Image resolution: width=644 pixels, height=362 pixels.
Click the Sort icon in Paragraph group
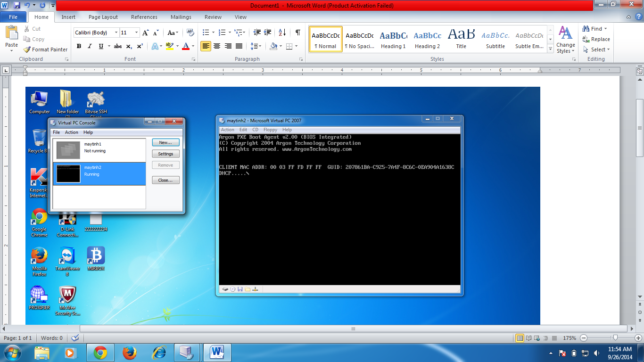pos(282,33)
